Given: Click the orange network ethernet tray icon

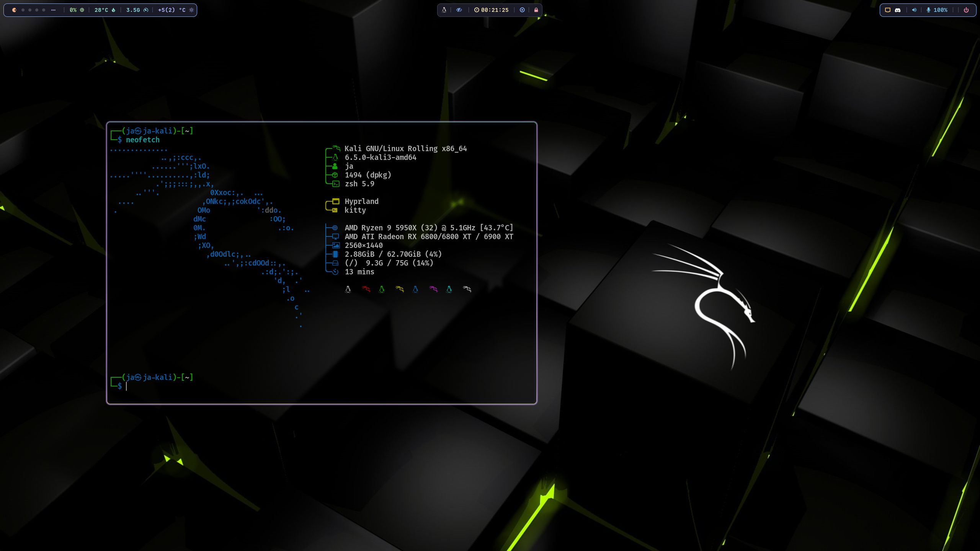Looking at the screenshot, I should point(888,10).
